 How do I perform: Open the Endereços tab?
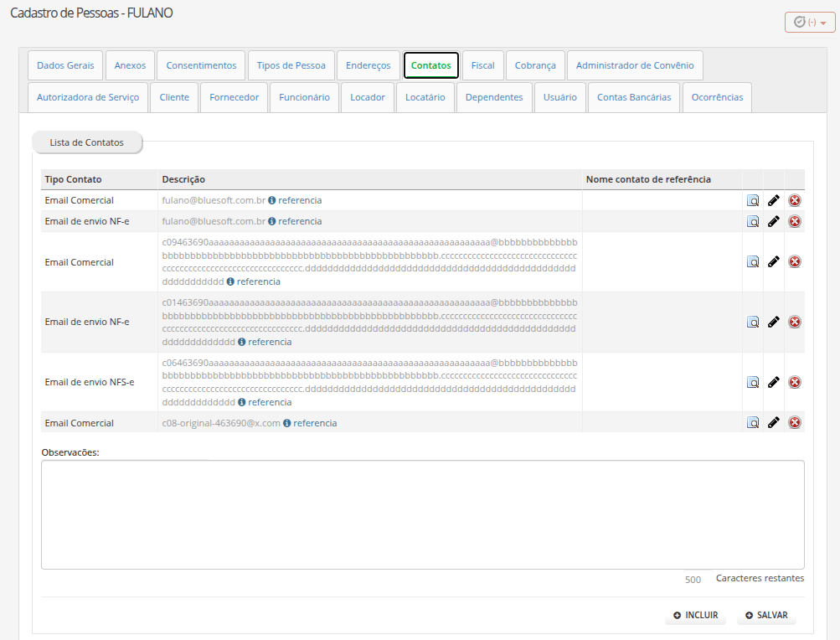click(368, 65)
